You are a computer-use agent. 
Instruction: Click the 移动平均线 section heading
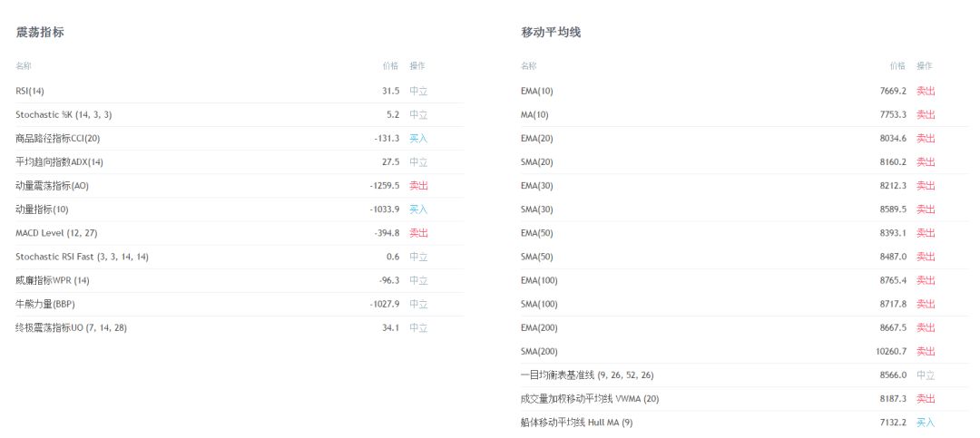pos(551,33)
